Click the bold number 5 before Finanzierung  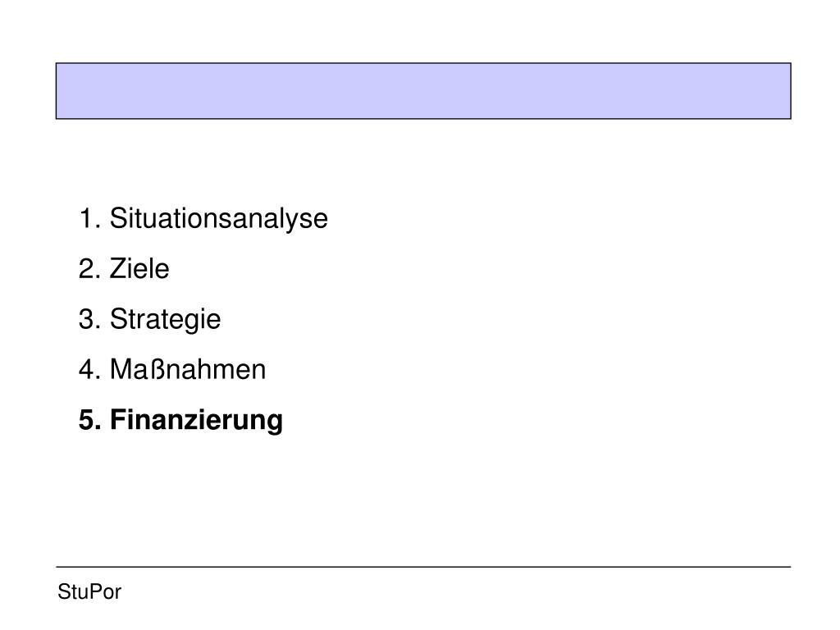(87, 420)
